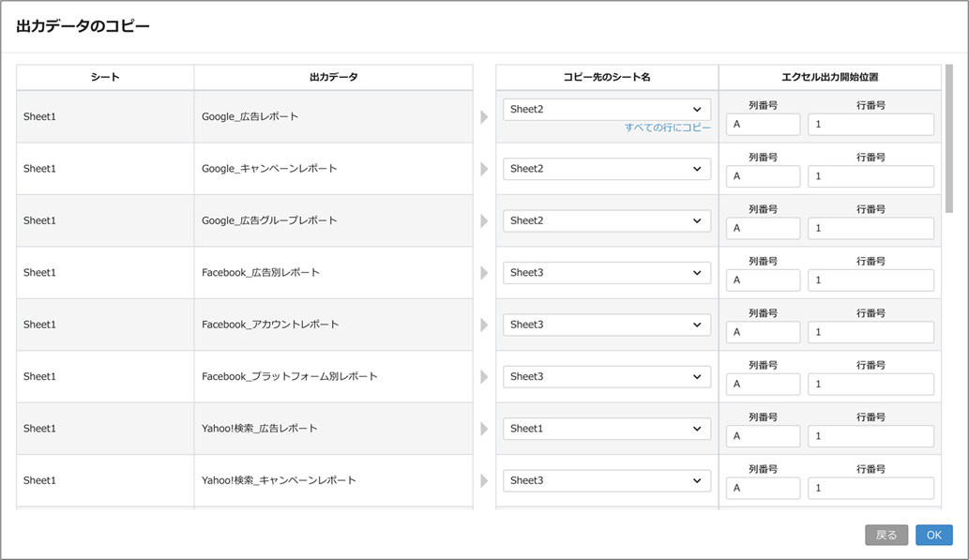Click the 出力データ column header
The width and height of the screenshot is (969, 560).
tap(334, 77)
